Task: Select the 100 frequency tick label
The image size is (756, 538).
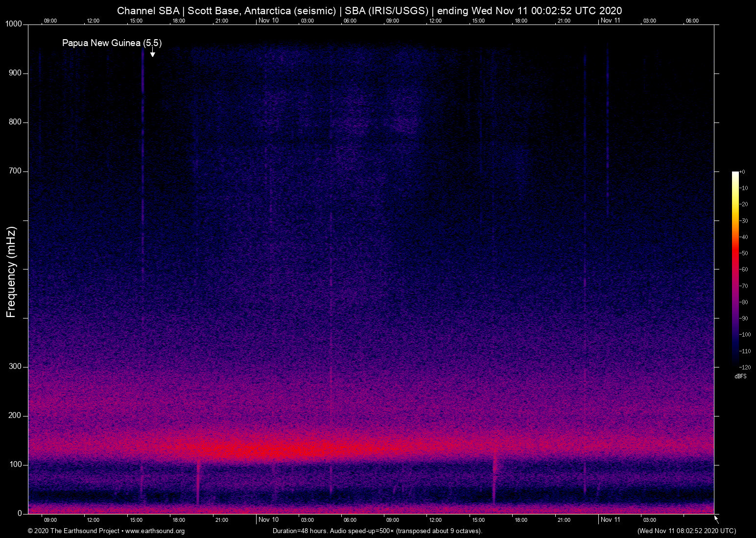Action: [x=15, y=464]
